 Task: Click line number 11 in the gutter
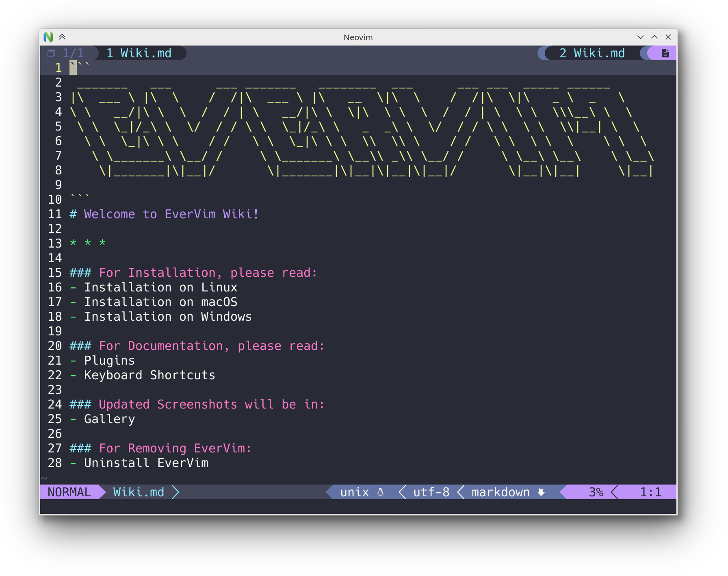point(55,214)
